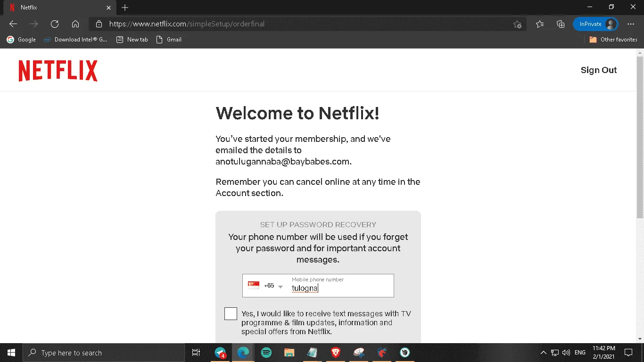Image resolution: width=644 pixels, height=362 pixels.
Task: Open Task View on the taskbar
Action: click(196, 353)
